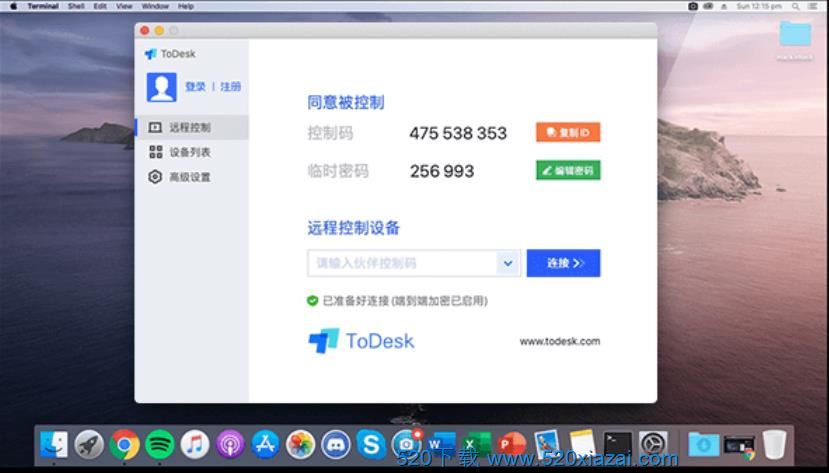Open App Store from the Dock
The image size is (829, 473).
pyautogui.click(x=265, y=444)
